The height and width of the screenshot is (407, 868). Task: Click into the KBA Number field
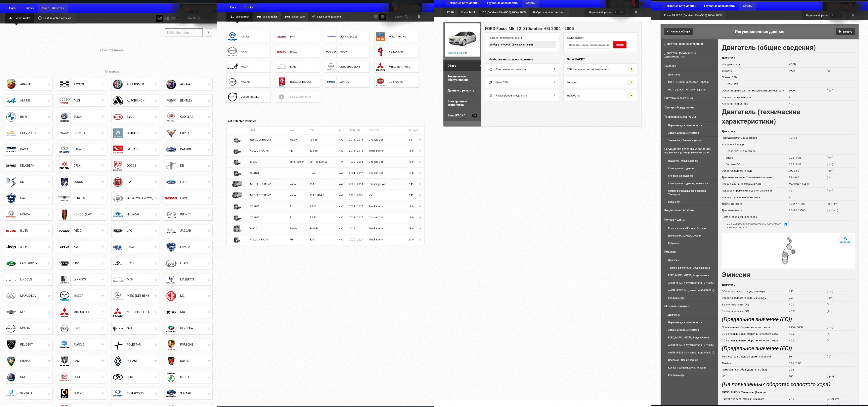[184, 33]
